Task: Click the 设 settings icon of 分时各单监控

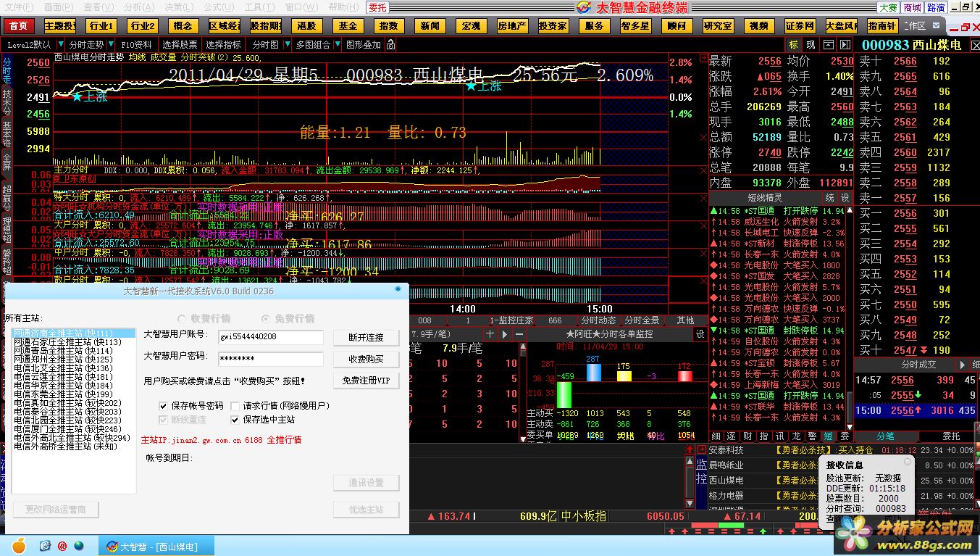Action: [x=700, y=334]
